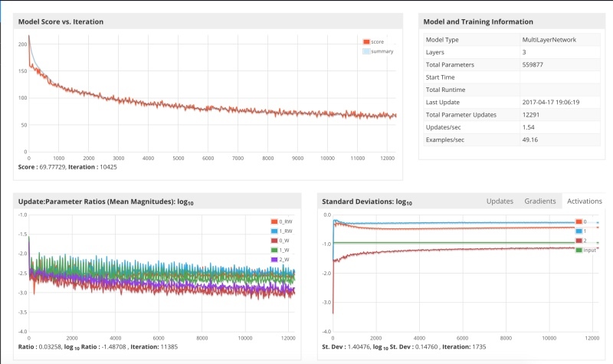Click the Total Runtime label
Image resolution: width=613 pixels, height=364 pixels.
pyautogui.click(x=445, y=90)
